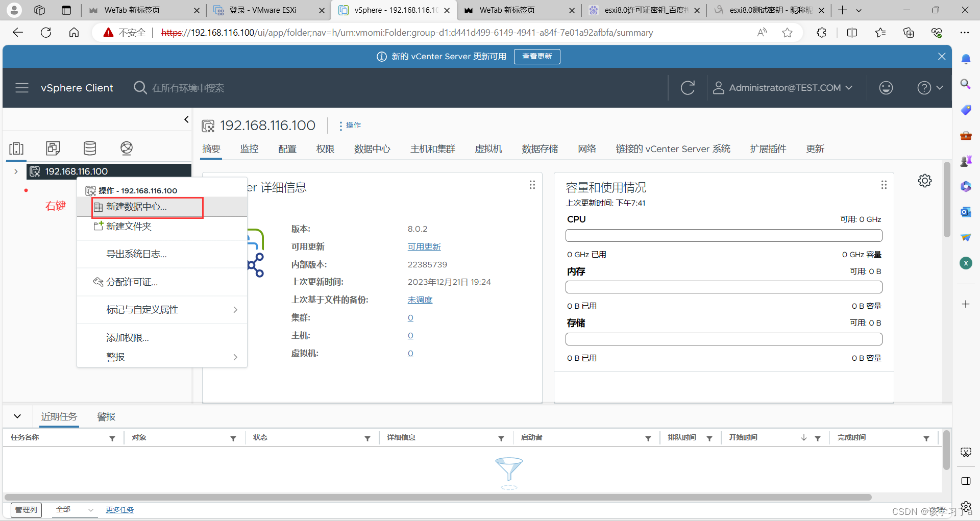Open the 标记与自定义属性 submenu
The width and height of the screenshot is (980, 521).
(162, 310)
